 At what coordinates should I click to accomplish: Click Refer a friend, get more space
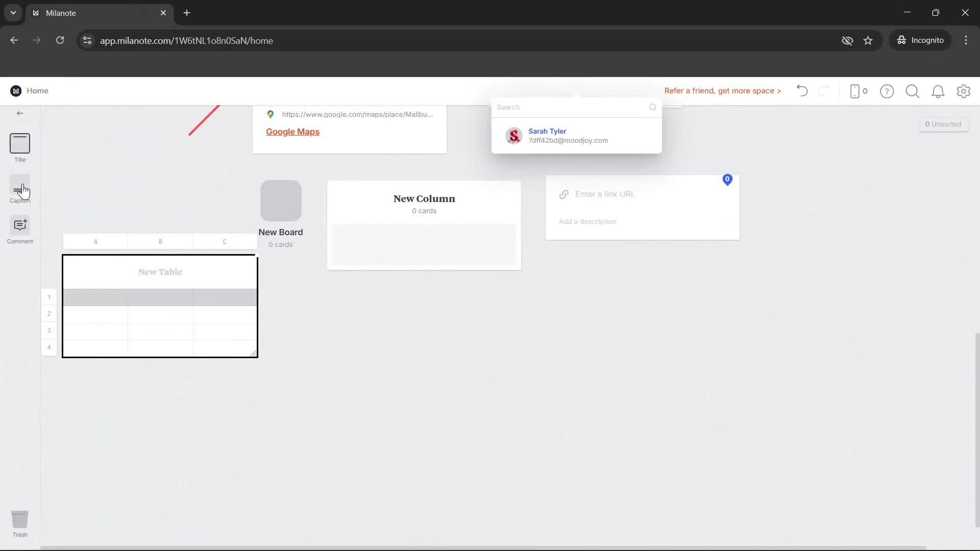[x=723, y=91]
